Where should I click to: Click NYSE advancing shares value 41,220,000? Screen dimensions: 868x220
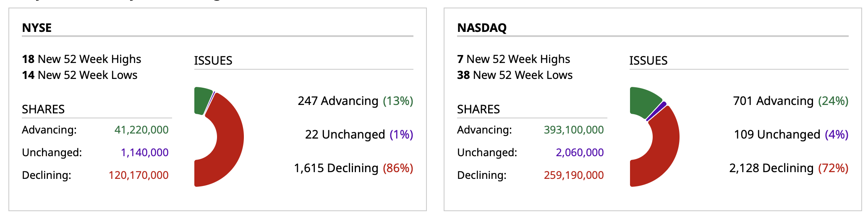point(141,130)
